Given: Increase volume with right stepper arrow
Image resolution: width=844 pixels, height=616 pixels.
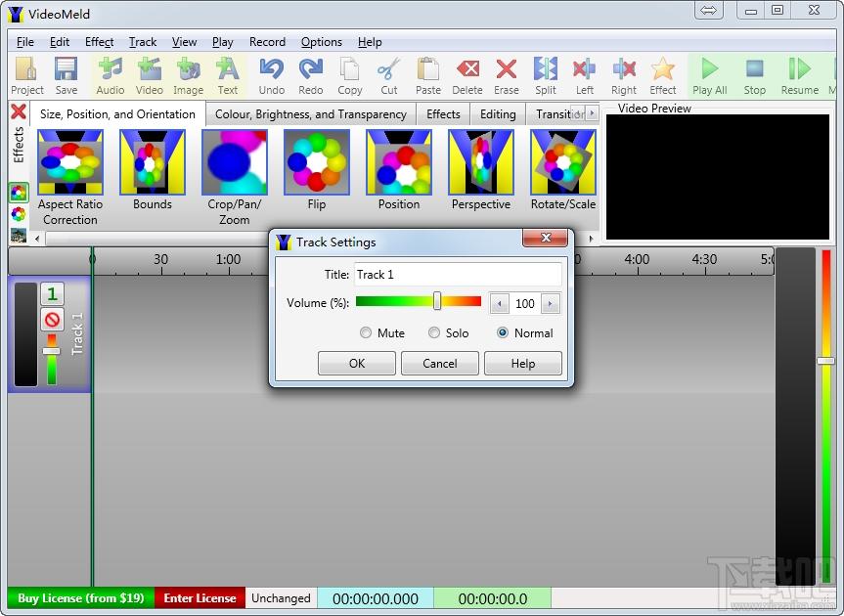Looking at the screenshot, I should [x=550, y=303].
